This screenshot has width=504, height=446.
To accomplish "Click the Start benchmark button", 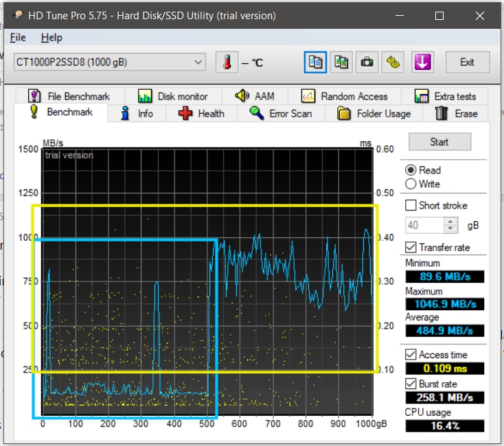I will [439, 141].
